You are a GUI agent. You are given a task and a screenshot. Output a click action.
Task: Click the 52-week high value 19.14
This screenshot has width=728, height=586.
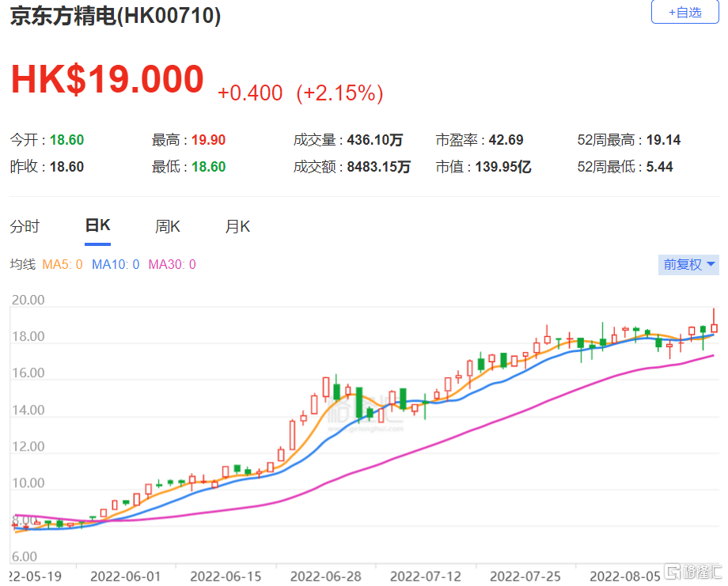(x=663, y=140)
